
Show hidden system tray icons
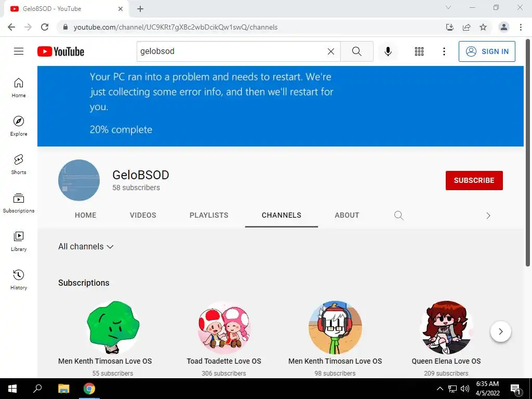tap(440, 389)
